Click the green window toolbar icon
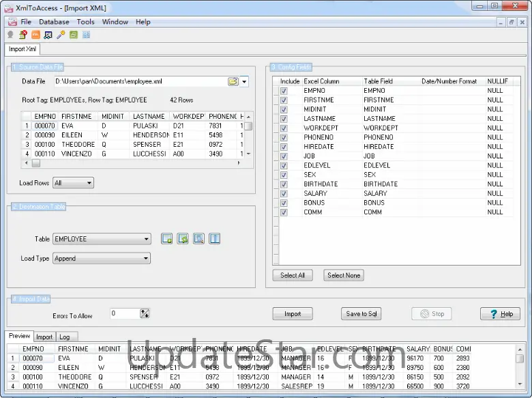This screenshot has height=398, width=532. tap(74, 35)
